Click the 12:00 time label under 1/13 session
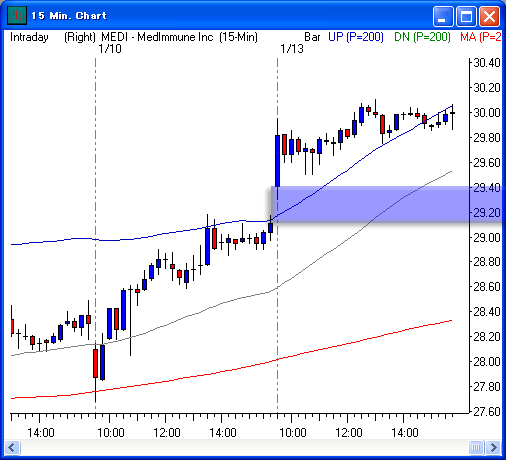The image size is (506, 460). [x=349, y=433]
